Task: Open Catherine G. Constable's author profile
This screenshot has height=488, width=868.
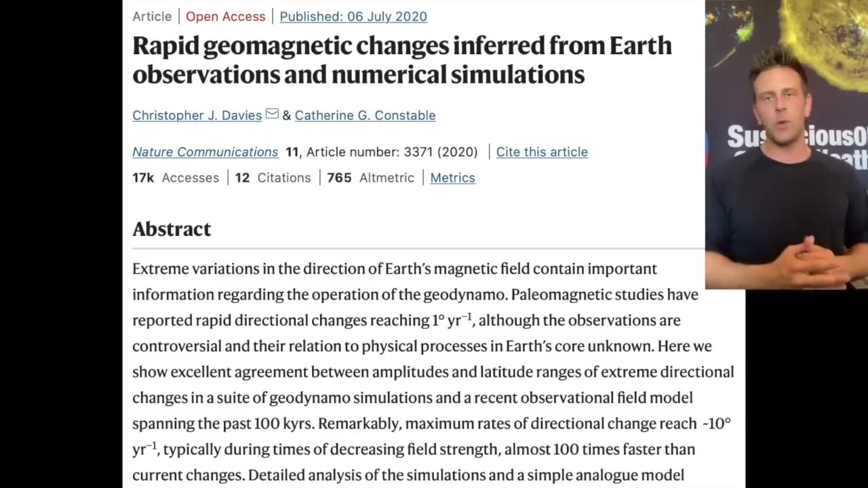Action: (365, 115)
